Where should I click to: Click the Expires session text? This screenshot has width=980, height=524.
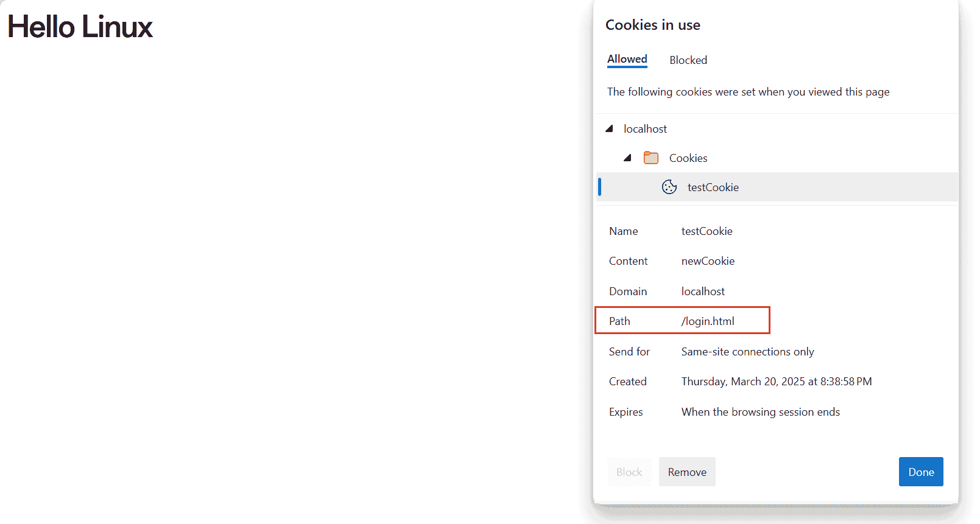(760, 412)
